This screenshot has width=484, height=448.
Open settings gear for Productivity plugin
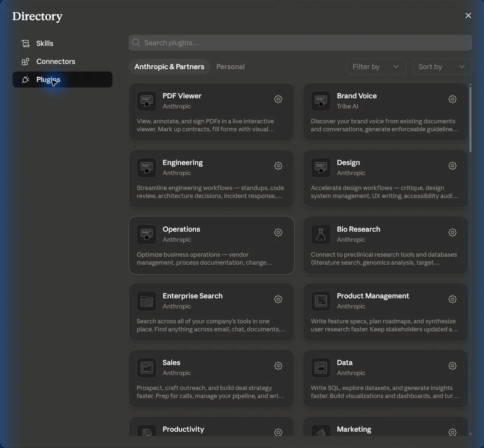click(x=278, y=432)
